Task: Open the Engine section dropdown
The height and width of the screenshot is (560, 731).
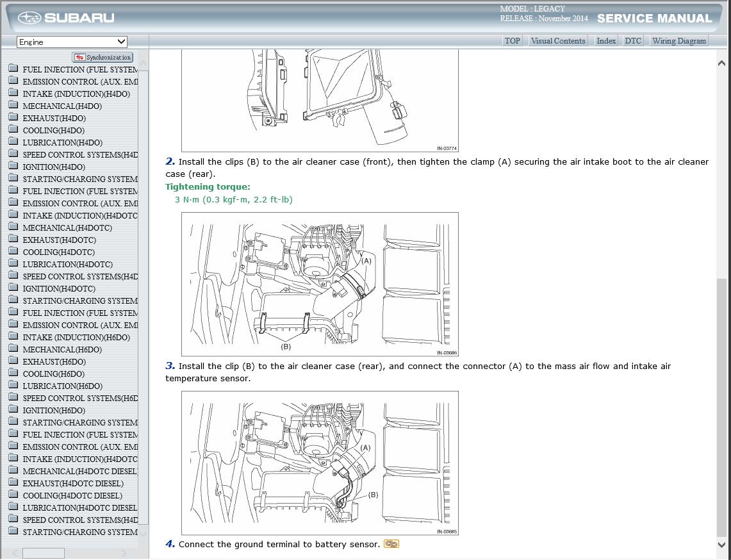Action: click(x=72, y=42)
